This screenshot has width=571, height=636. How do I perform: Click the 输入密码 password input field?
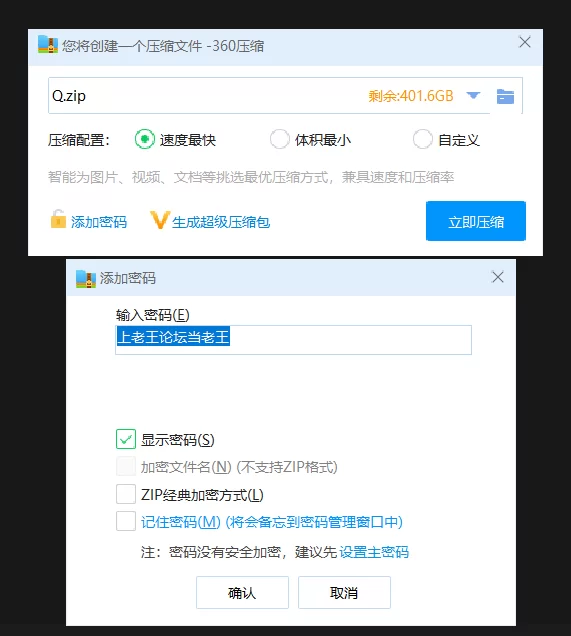293,340
